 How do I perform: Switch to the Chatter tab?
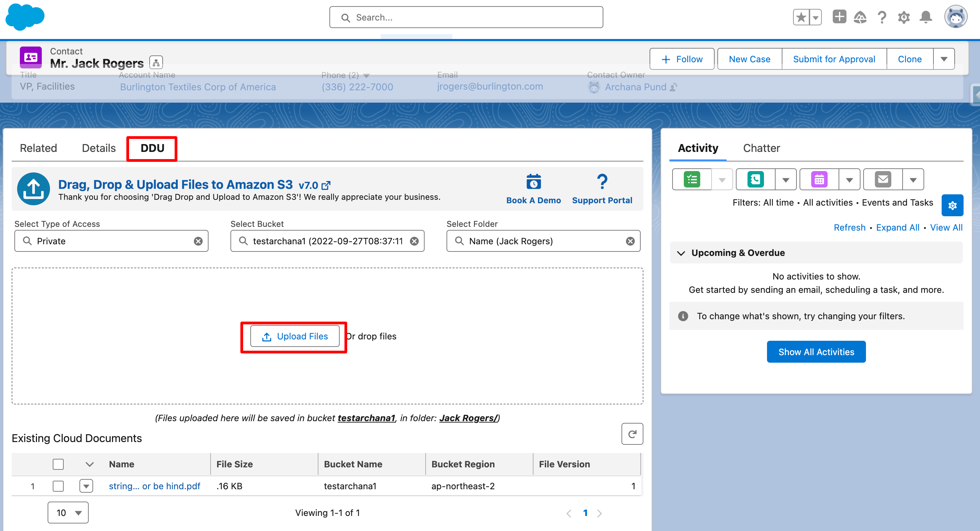[761, 148]
